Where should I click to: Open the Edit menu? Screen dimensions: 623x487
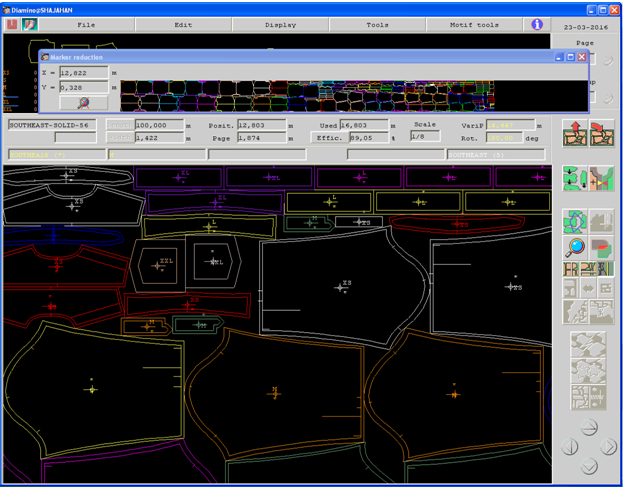[x=183, y=24]
